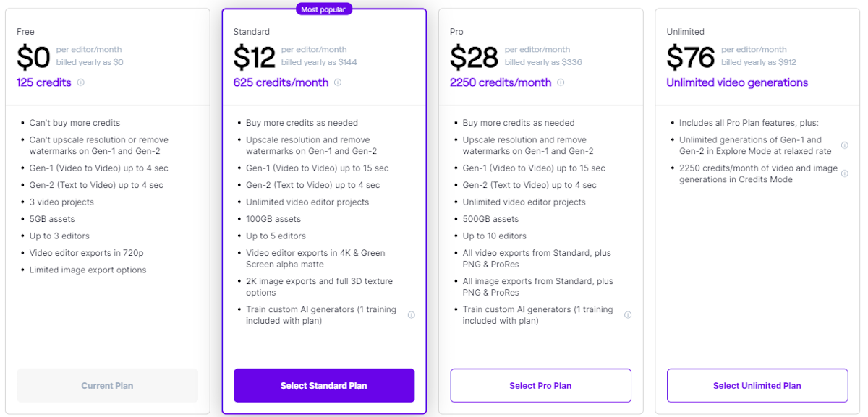
Task: Open info tooltip beside 625 credits/month
Action: (x=338, y=82)
